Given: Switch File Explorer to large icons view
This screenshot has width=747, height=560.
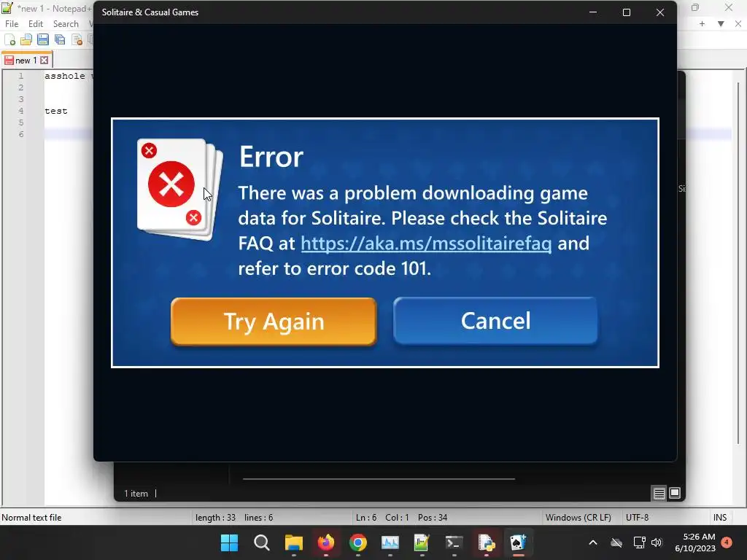Looking at the screenshot, I should point(675,493).
